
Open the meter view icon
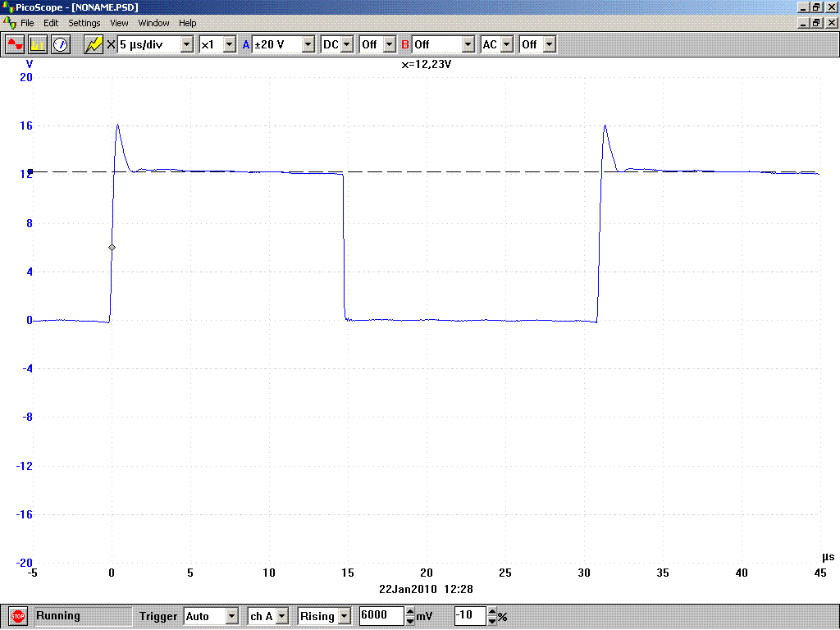(x=61, y=44)
